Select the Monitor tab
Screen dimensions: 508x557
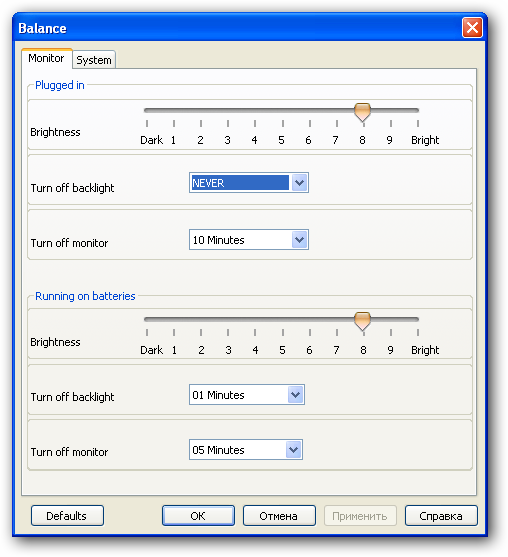click(x=47, y=58)
